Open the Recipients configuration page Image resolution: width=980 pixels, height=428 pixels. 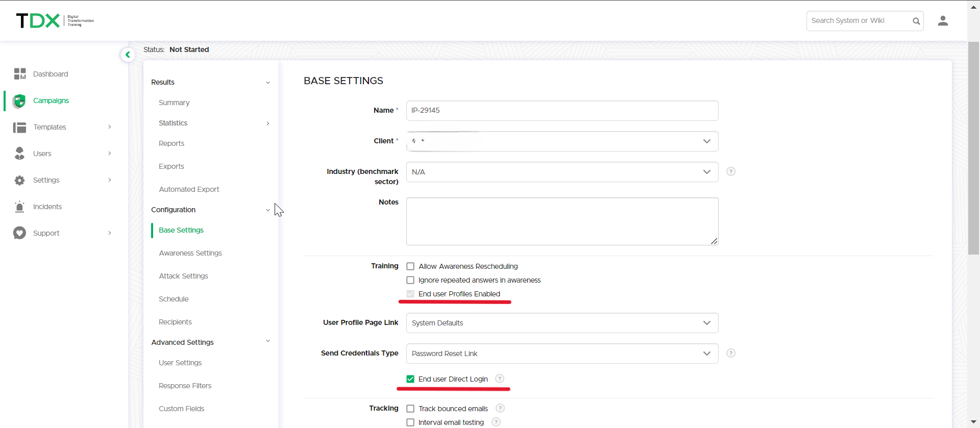point(175,322)
